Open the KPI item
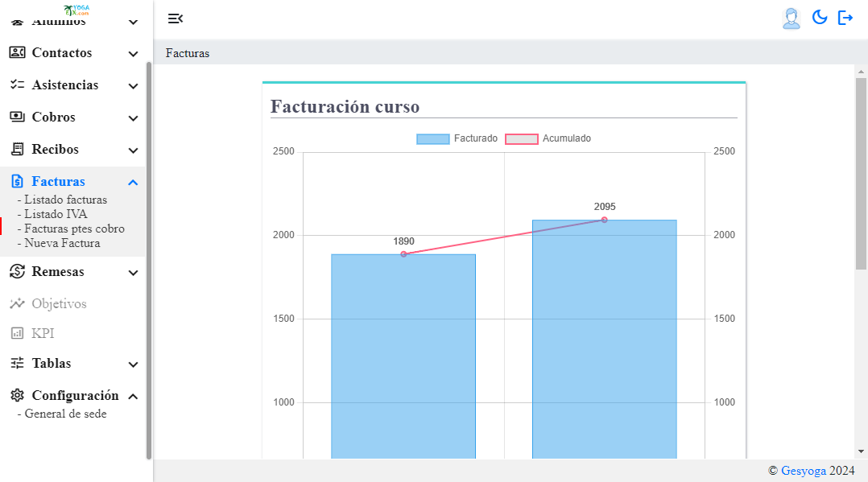Image resolution: width=868 pixels, height=482 pixels. [43, 333]
